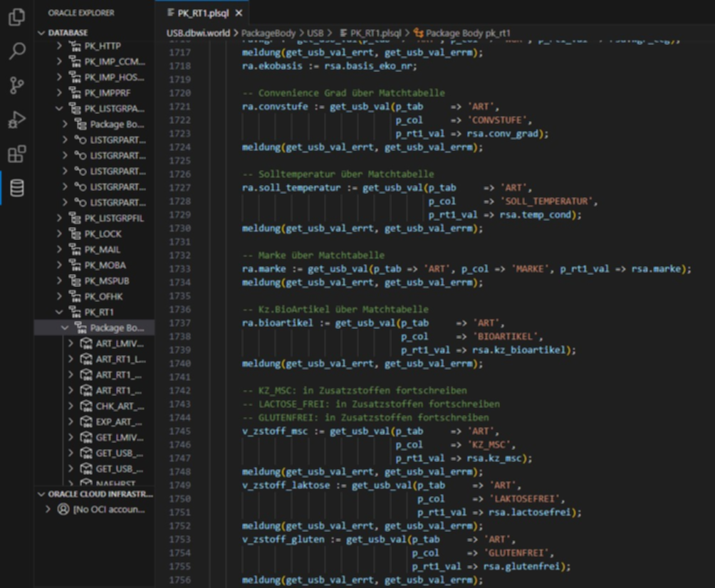Open the Search view icon
Screen dimensions: 715x588
[x=16, y=51]
